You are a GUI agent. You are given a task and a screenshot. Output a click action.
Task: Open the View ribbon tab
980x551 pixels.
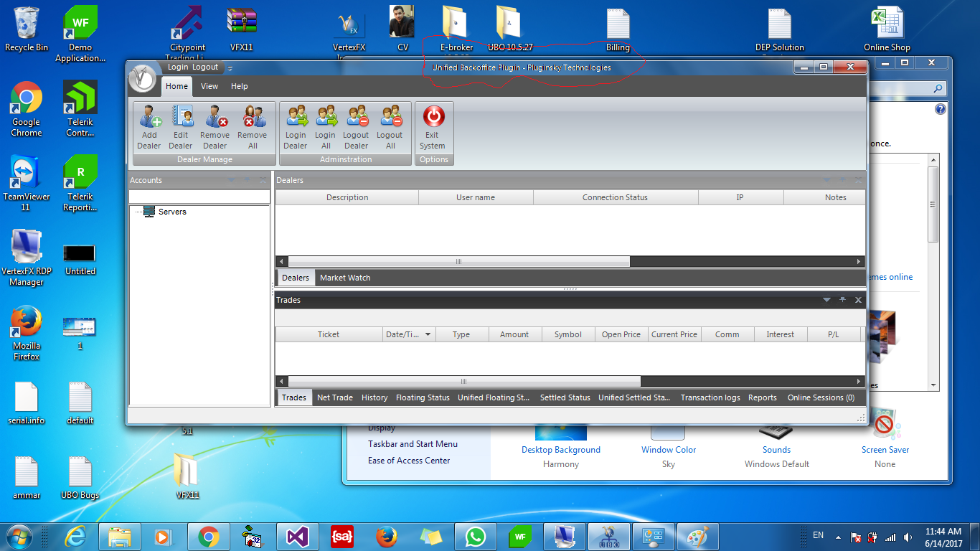pyautogui.click(x=209, y=86)
